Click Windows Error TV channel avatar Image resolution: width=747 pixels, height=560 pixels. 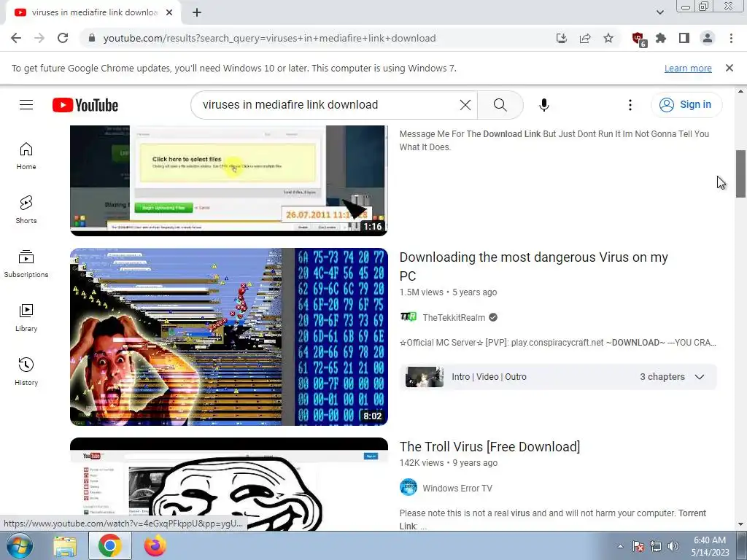click(409, 488)
